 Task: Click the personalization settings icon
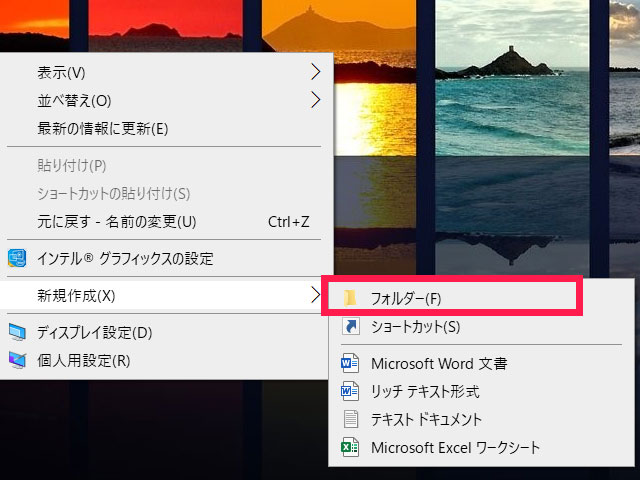[x=17, y=361]
